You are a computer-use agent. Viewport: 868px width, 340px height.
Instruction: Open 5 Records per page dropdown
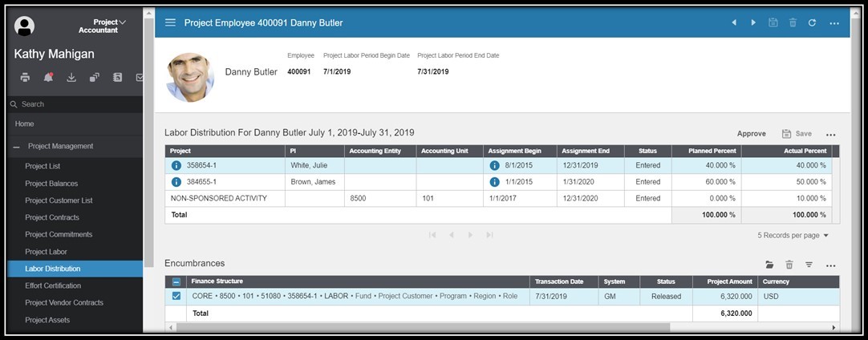tap(793, 235)
